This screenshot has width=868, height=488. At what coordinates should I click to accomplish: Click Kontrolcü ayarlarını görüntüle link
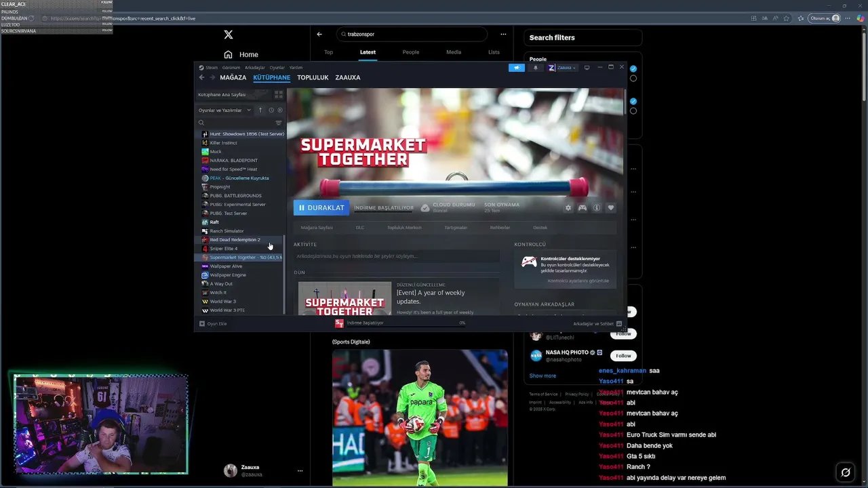pos(578,281)
